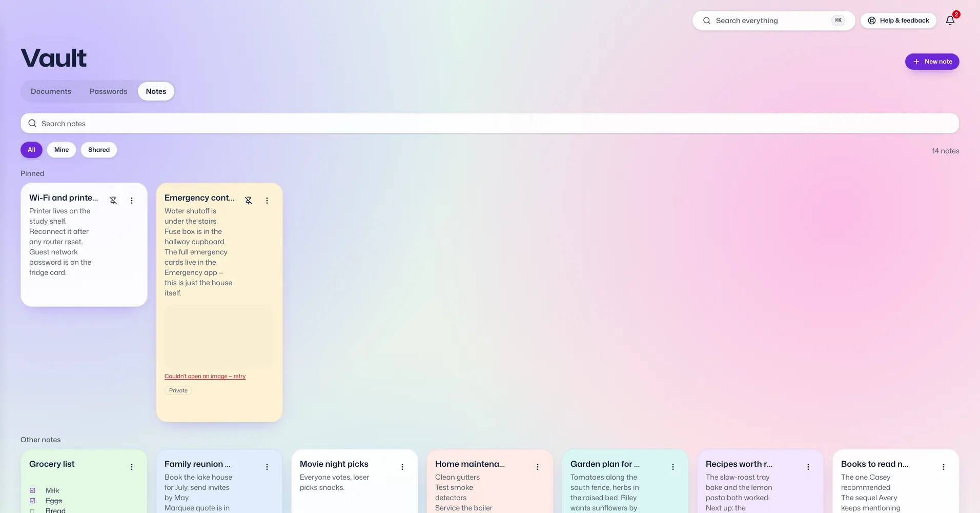
Task: Open Recipes worth note options menu
Action: click(x=808, y=467)
